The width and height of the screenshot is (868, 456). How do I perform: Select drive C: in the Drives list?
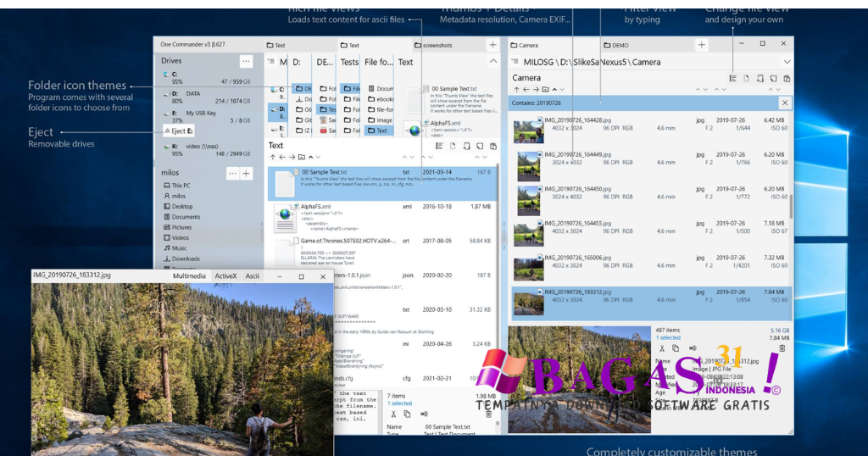pos(207,77)
